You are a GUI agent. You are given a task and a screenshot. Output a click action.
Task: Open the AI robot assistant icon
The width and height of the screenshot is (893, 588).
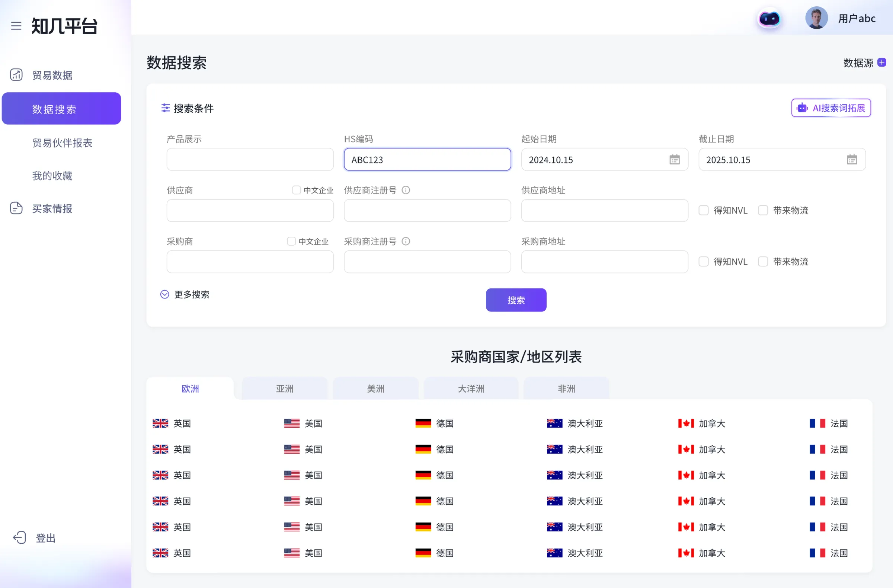pyautogui.click(x=769, y=18)
